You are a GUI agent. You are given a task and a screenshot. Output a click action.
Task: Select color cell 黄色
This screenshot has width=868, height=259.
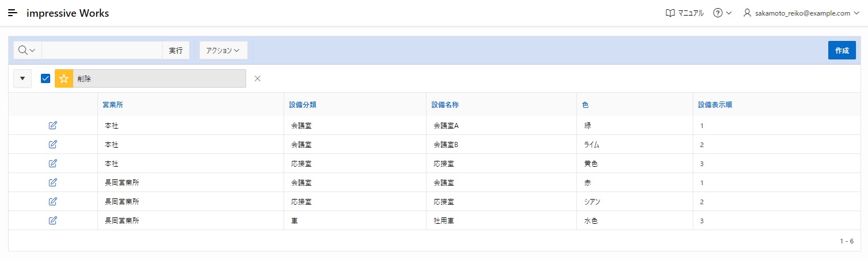coord(635,163)
